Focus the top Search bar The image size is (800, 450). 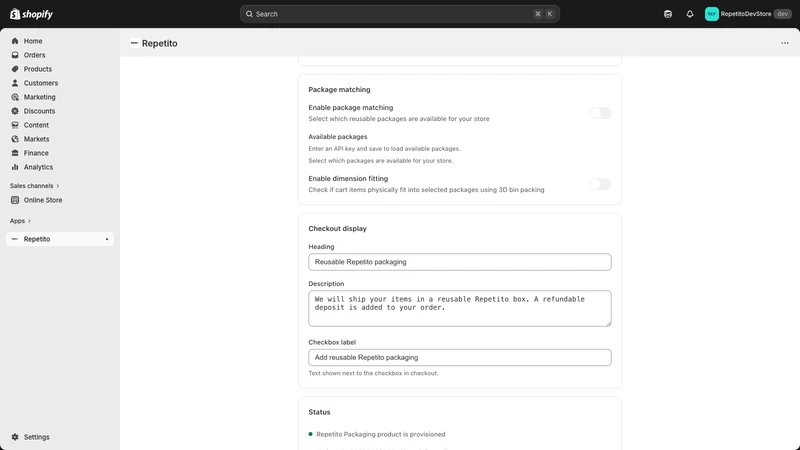click(x=399, y=14)
